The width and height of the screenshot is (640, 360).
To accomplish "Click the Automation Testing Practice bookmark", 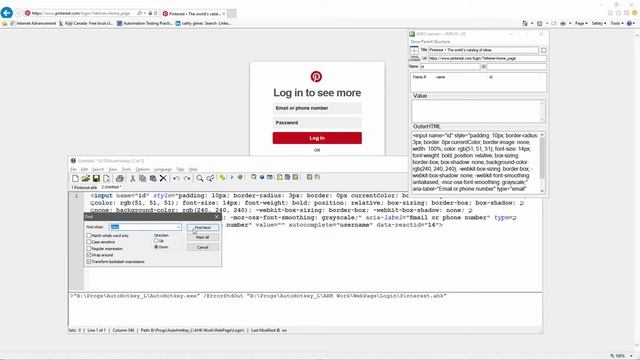I will tap(145, 23).
